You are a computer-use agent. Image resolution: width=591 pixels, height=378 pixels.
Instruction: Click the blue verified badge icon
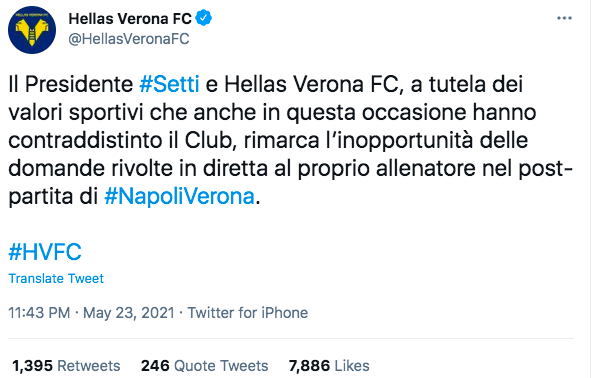(x=204, y=18)
